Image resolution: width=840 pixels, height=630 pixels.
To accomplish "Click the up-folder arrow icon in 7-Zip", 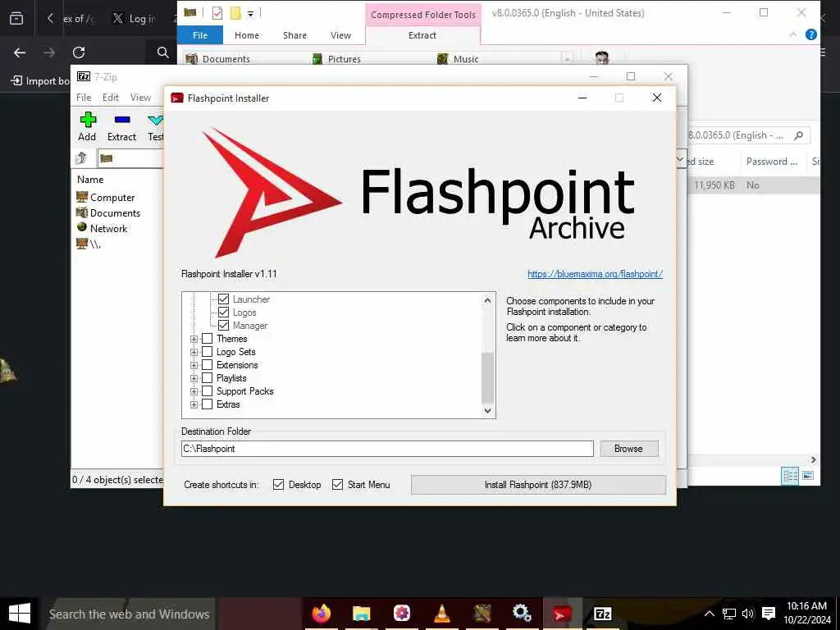I will click(x=81, y=158).
